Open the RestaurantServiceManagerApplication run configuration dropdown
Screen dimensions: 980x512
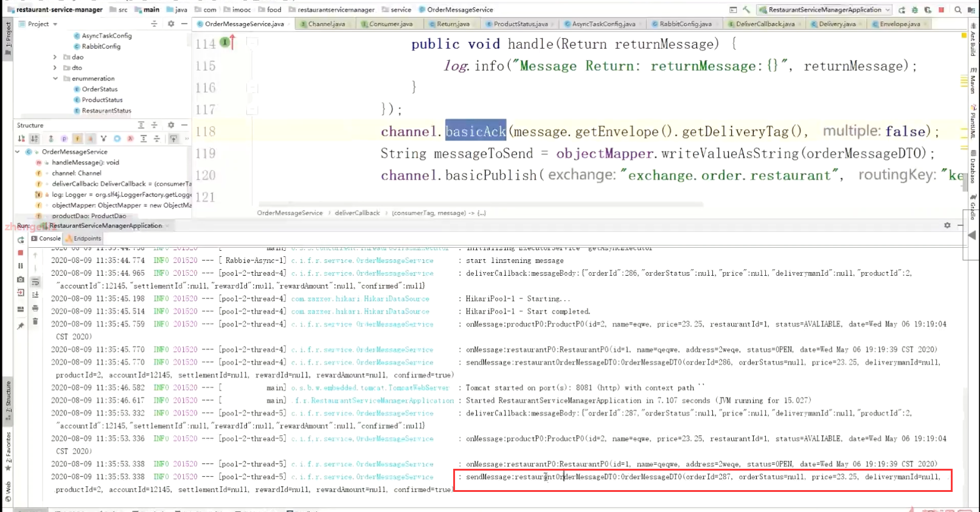click(825, 10)
